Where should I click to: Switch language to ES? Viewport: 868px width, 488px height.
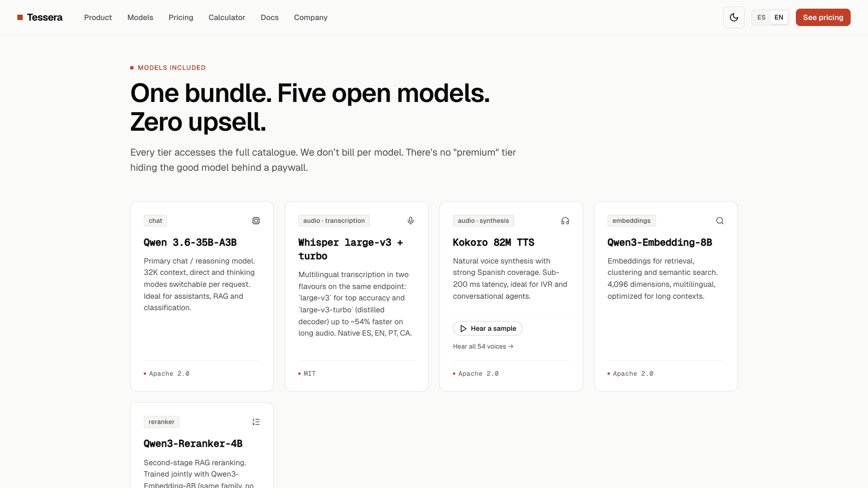pyautogui.click(x=761, y=17)
